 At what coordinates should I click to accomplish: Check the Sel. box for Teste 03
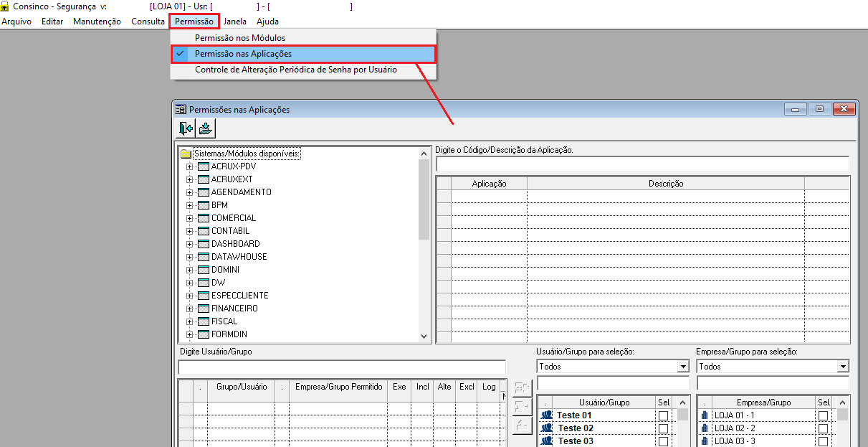coord(663,441)
